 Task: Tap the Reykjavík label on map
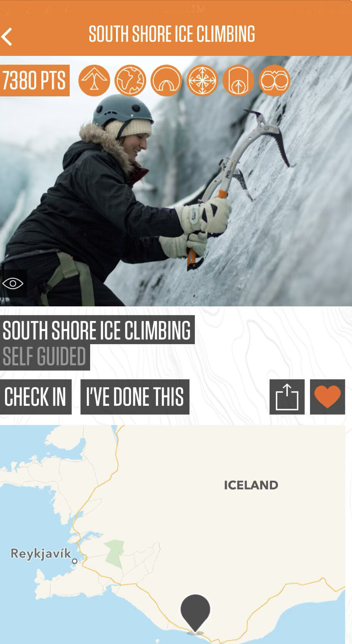41,554
